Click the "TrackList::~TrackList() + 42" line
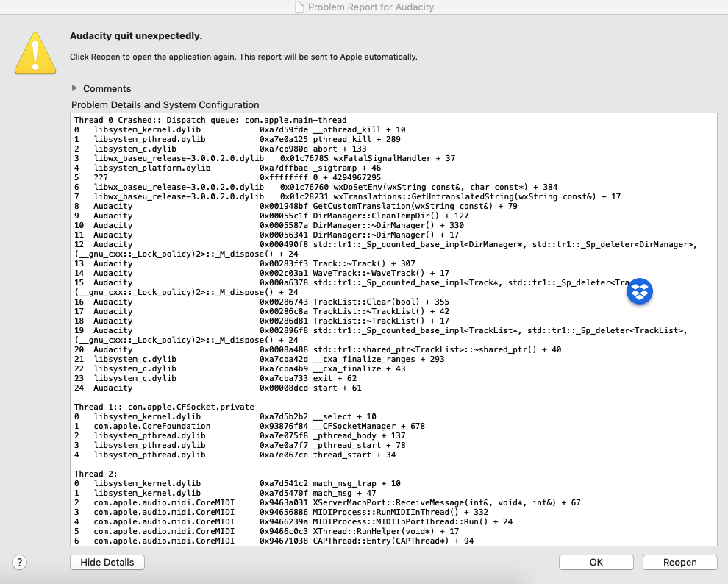Screen dimensions: 728x584 [261, 312]
